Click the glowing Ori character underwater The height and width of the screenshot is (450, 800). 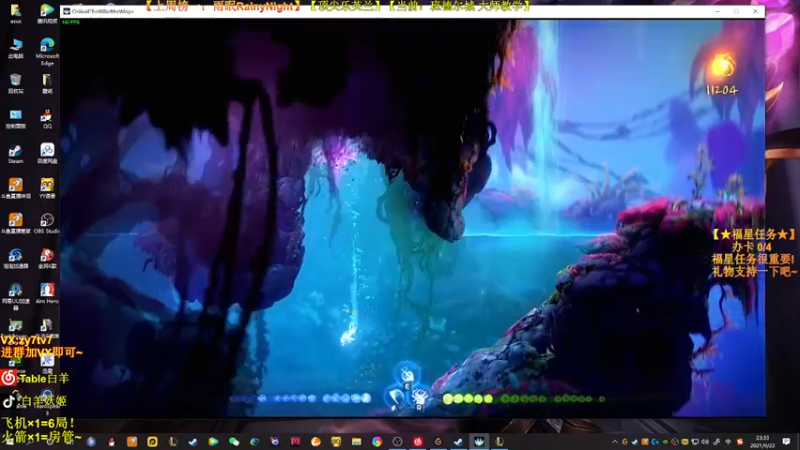coord(348,336)
